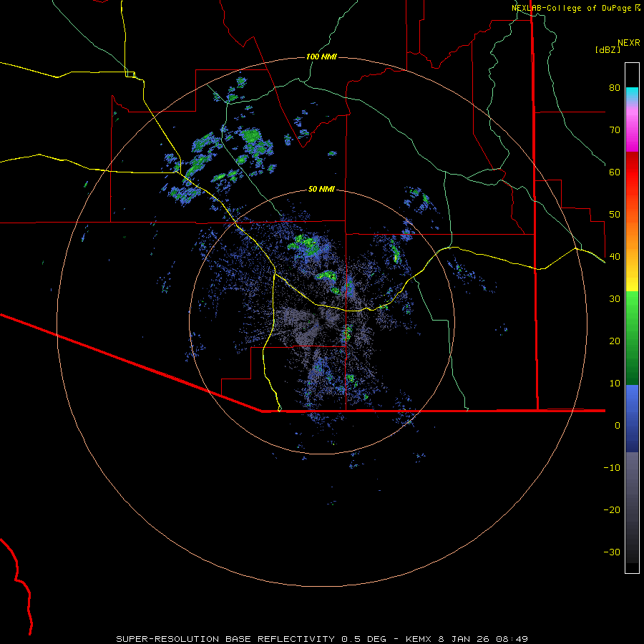Screen dimensions: 644x644
Task: Click the 10 value on the dBZ scale
Action: (615, 384)
